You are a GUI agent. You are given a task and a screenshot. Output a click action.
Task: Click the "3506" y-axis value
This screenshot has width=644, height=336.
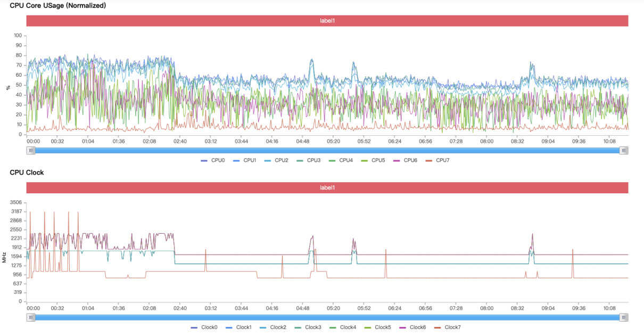pyautogui.click(x=16, y=202)
